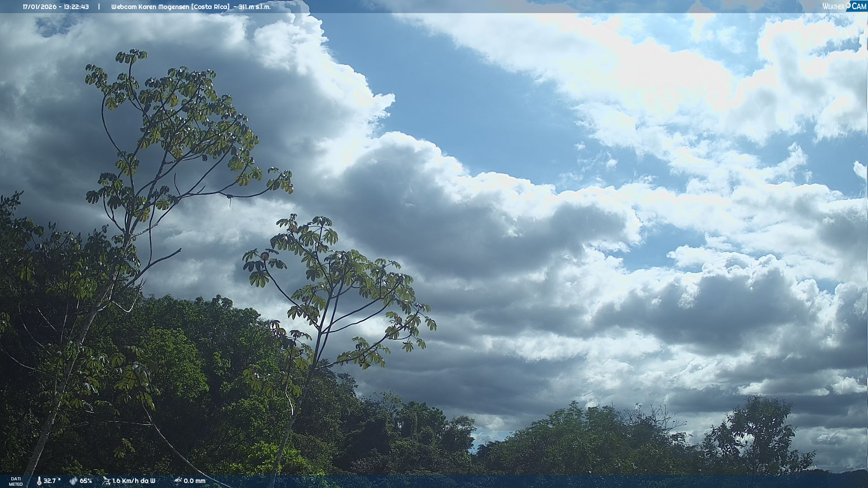868x488 pixels.
Task: Click the vertical separator in header bar
Action: click(99, 7)
